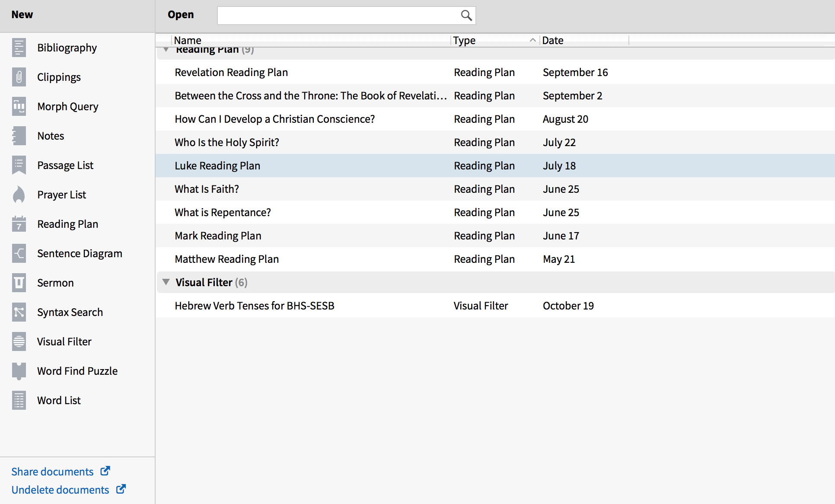Start a new Morph Query
Viewport: 835px width, 504px height.
coord(68,106)
